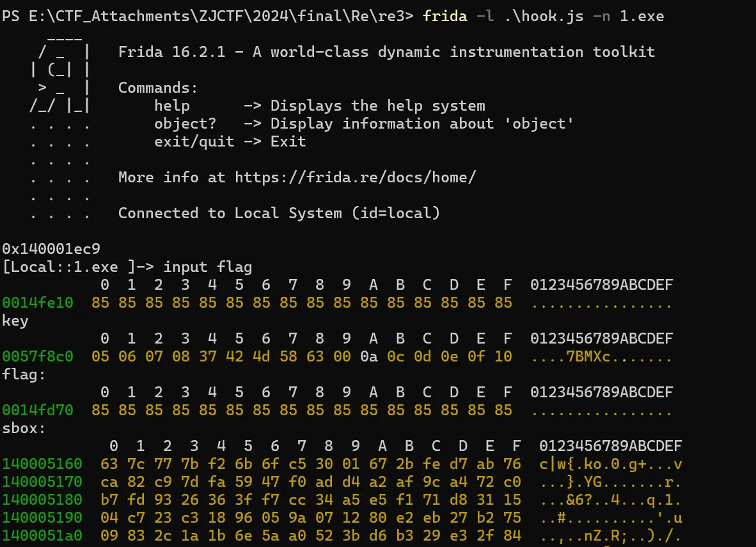The width and height of the screenshot is (756, 547).
Task: Click the 0x140001ec9 address output
Action: tap(51, 249)
